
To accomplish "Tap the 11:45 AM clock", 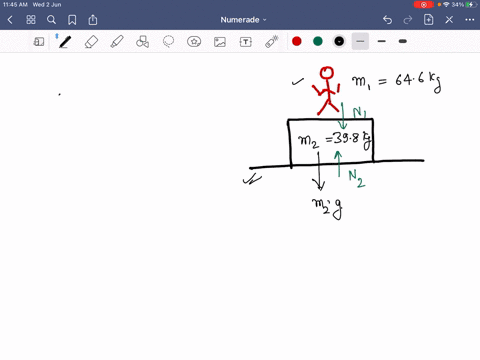I will [15, 5].
